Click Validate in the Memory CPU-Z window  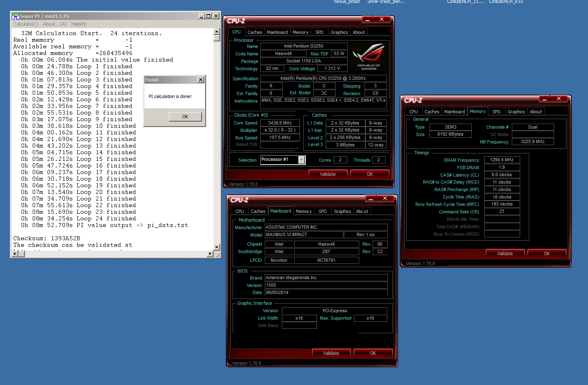(505, 253)
